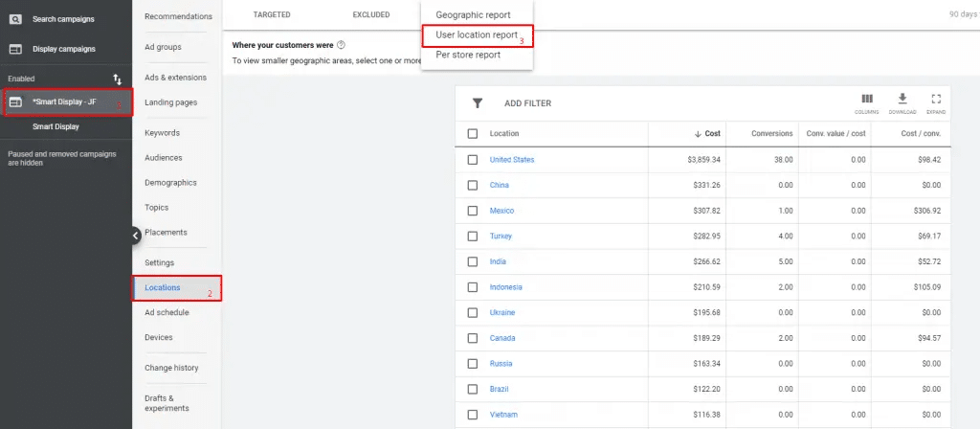This screenshot has height=429, width=980.
Task: Tick the checkbox for Mexico row
Action: tap(473, 211)
